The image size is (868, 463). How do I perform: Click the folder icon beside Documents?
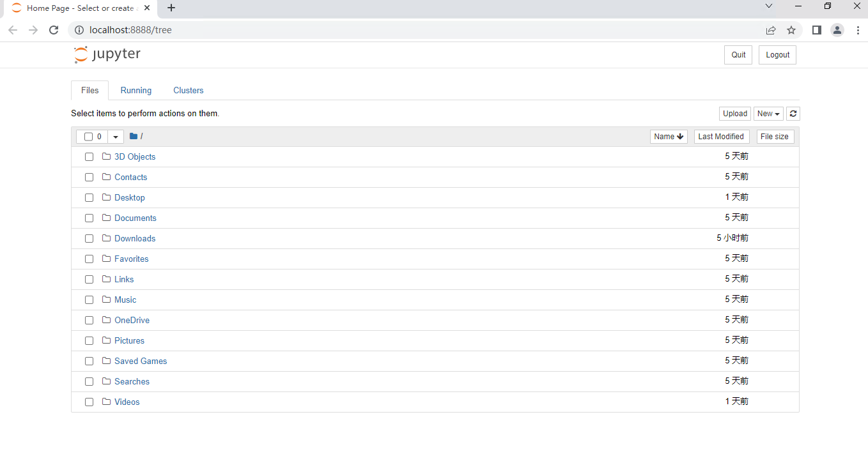click(107, 218)
